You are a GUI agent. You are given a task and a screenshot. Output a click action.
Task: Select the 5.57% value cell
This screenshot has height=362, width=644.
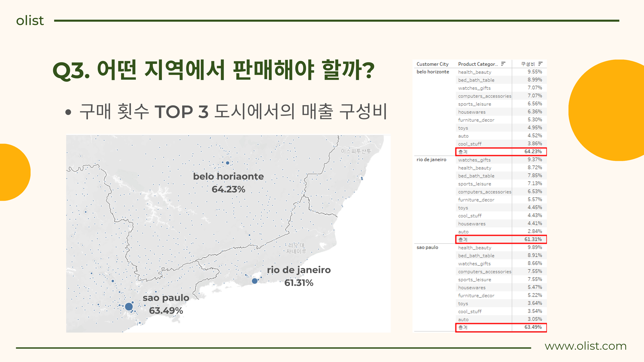535,199
